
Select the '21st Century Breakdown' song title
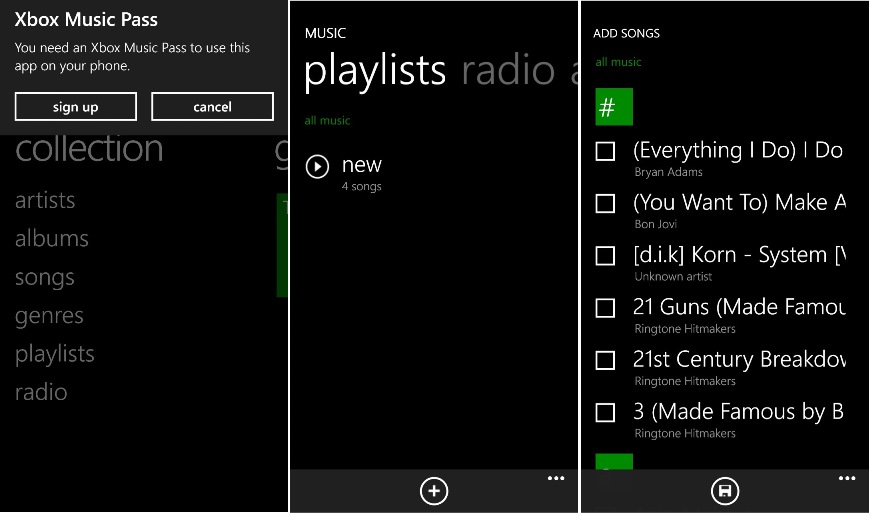pos(740,359)
